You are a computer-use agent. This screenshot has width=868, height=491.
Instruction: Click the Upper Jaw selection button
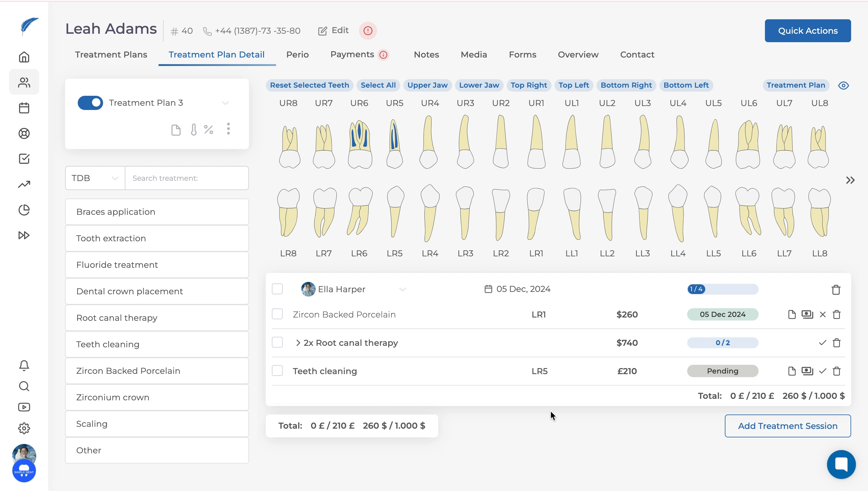427,85
